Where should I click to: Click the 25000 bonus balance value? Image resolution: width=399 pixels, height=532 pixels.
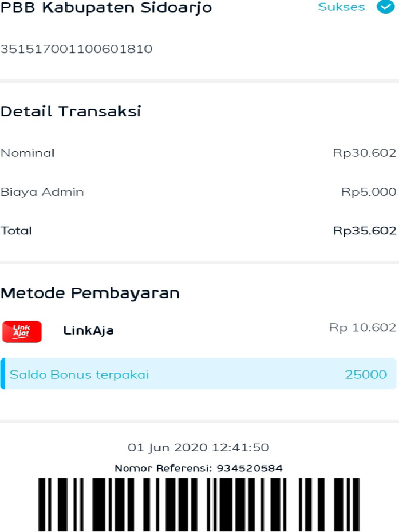[x=366, y=375]
